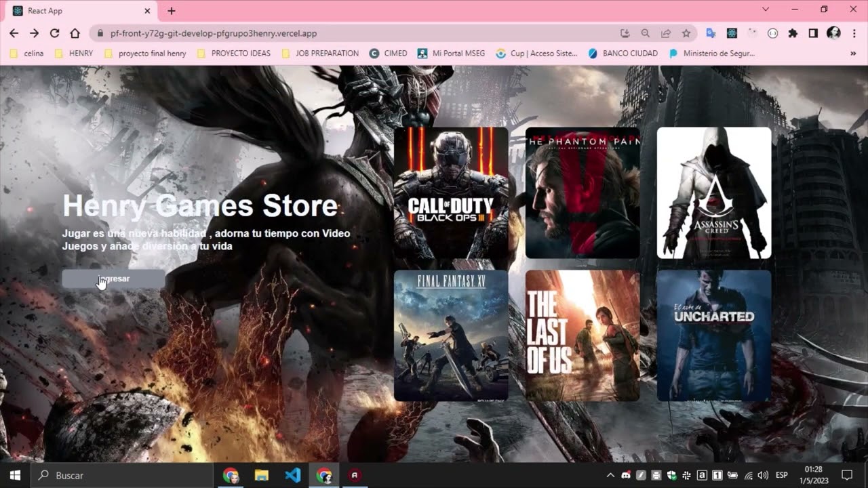Open the PROYECTO IDEAS bookmark folder
This screenshot has width=868, height=488.
[x=233, y=53]
